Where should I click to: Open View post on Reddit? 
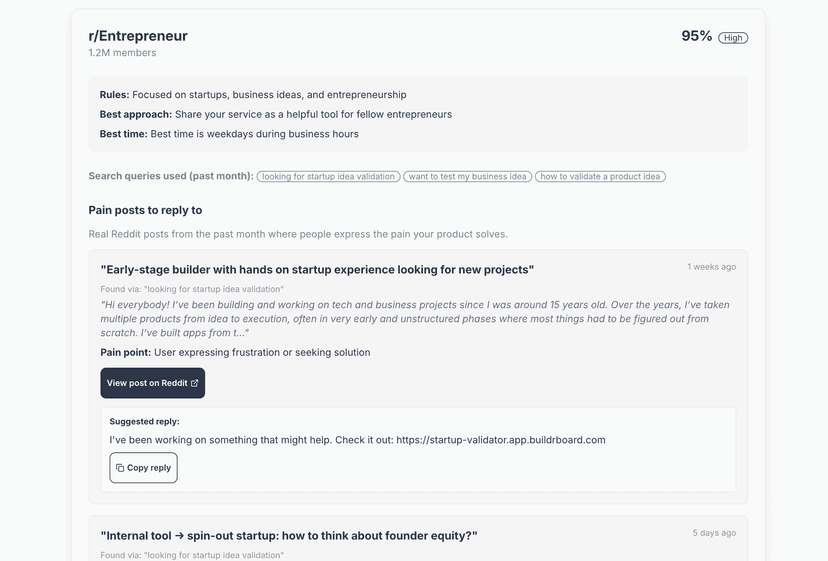152,383
